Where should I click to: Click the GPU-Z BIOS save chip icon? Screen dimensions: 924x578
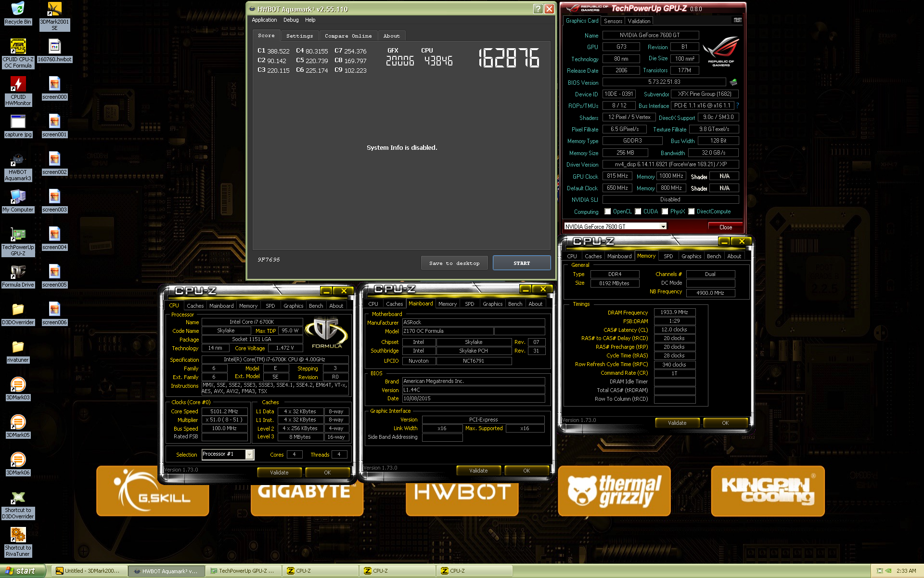(x=733, y=82)
